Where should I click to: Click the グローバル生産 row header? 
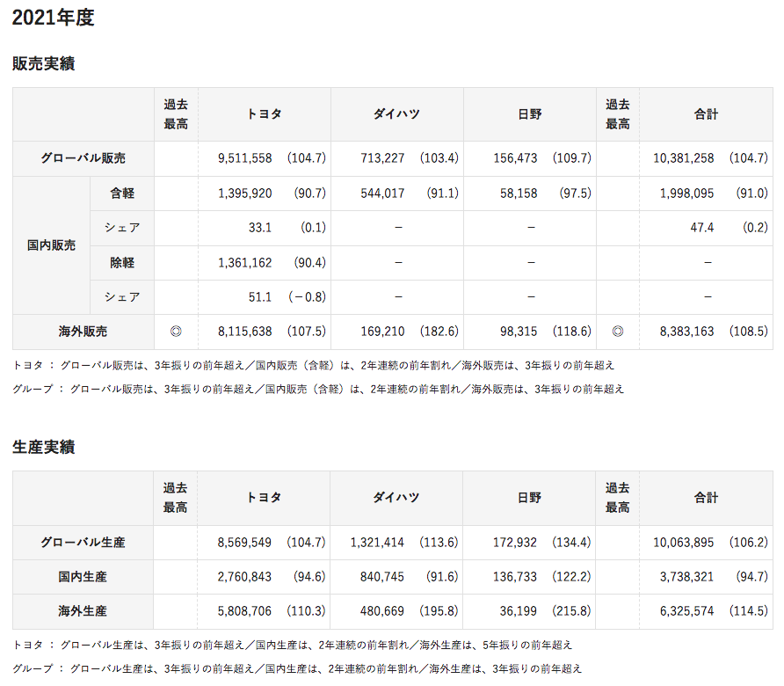83,543
